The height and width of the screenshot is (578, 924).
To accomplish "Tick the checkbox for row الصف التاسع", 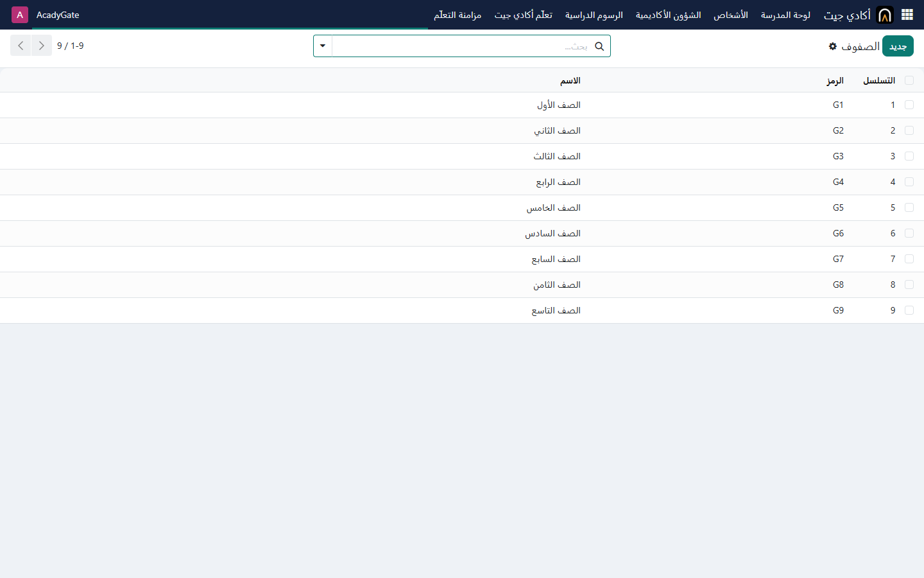I will 909,310.
